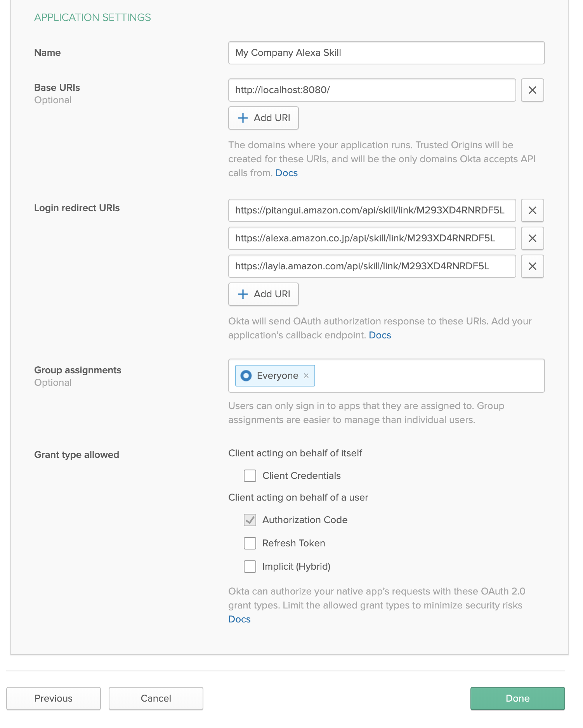Delete the layla.amazon.com redirect URI

tap(532, 266)
